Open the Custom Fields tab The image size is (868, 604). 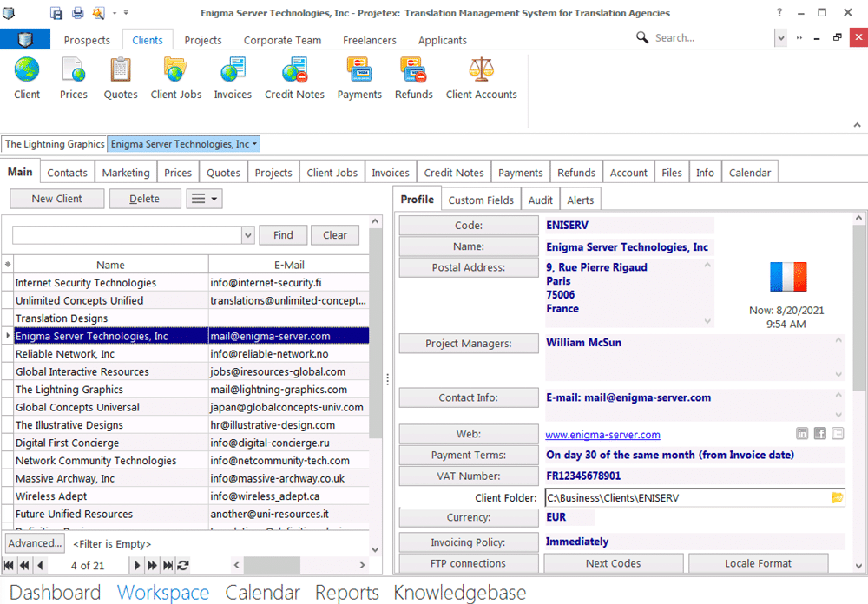tap(481, 200)
